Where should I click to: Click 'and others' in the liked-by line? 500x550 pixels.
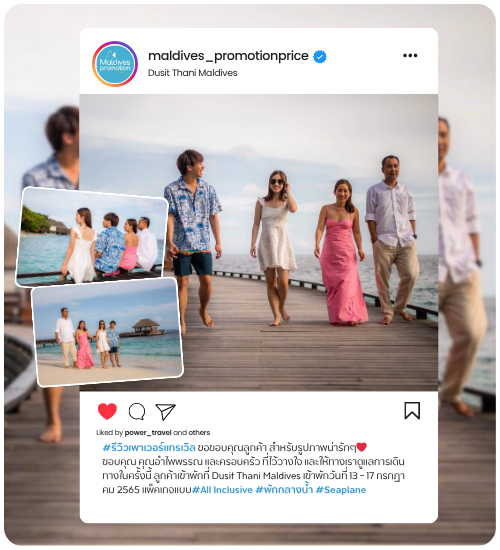(x=192, y=432)
